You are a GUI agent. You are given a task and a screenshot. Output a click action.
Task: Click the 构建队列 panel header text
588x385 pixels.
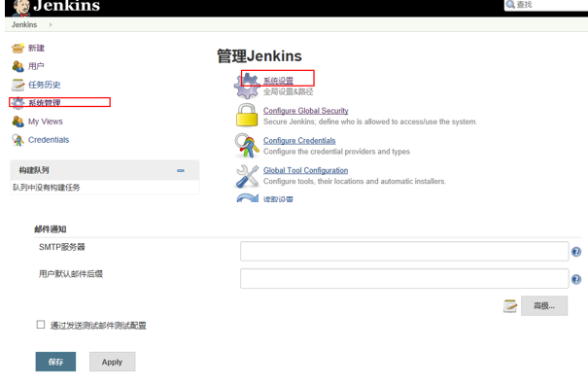pyautogui.click(x=34, y=170)
